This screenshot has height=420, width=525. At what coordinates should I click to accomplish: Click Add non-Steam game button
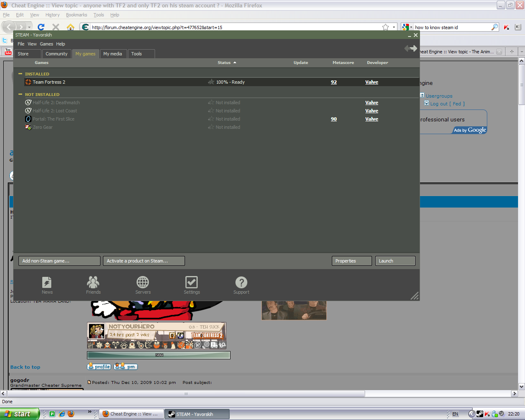59,261
